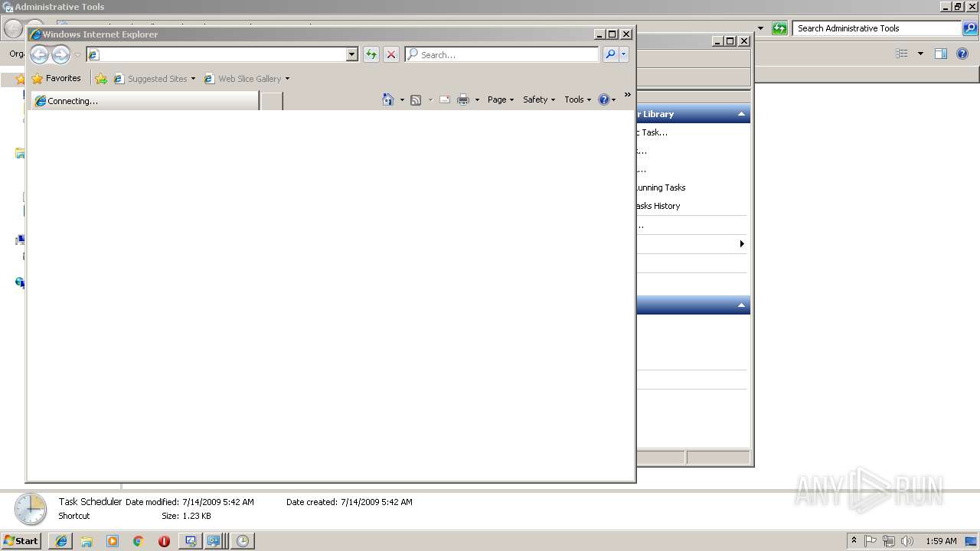980x551 pixels.
Task: Open the Favorites star button
Action: pos(56,78)
